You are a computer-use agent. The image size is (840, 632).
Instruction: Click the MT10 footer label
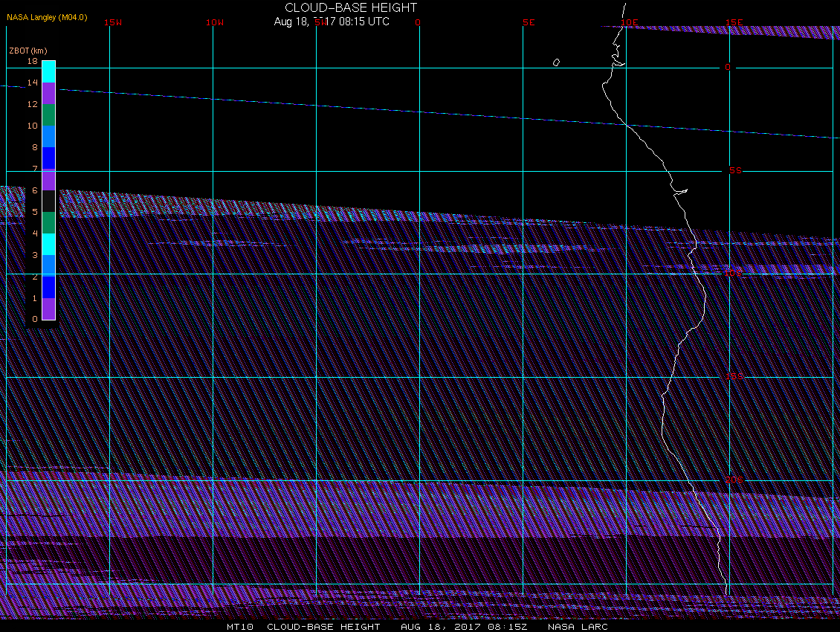click(x=240, y=627)
